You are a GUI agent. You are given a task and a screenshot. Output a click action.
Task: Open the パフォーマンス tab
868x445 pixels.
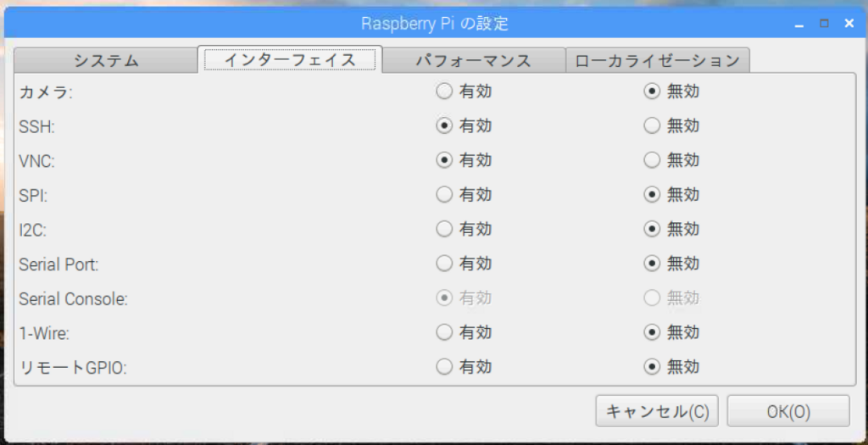[473, 60]
